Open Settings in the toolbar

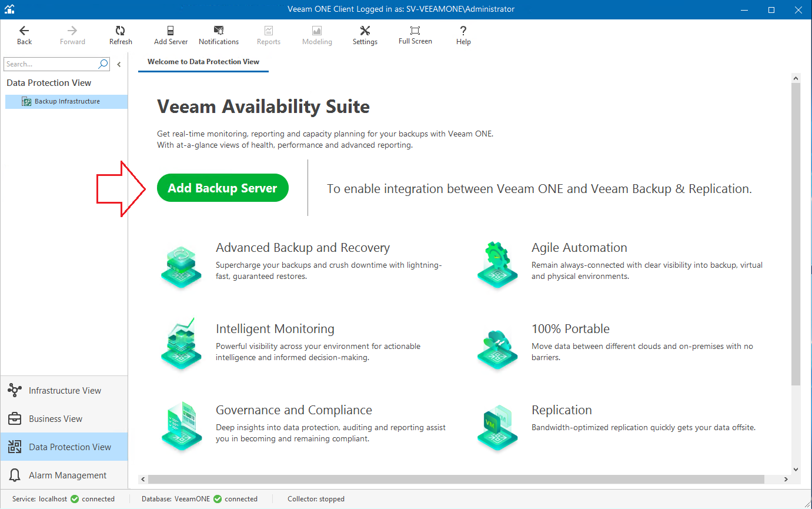[365, 35]
